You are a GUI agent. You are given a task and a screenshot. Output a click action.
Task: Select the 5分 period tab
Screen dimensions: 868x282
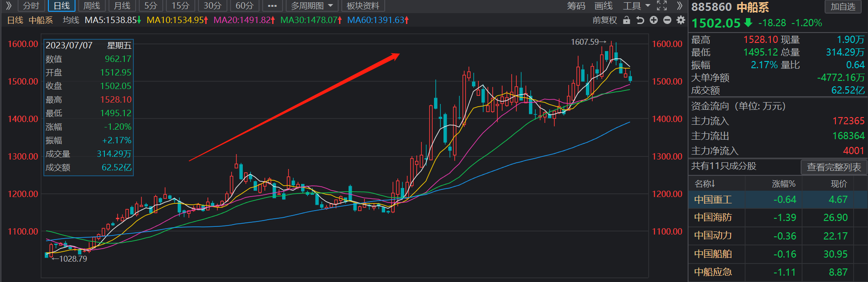tap(151, 6)
